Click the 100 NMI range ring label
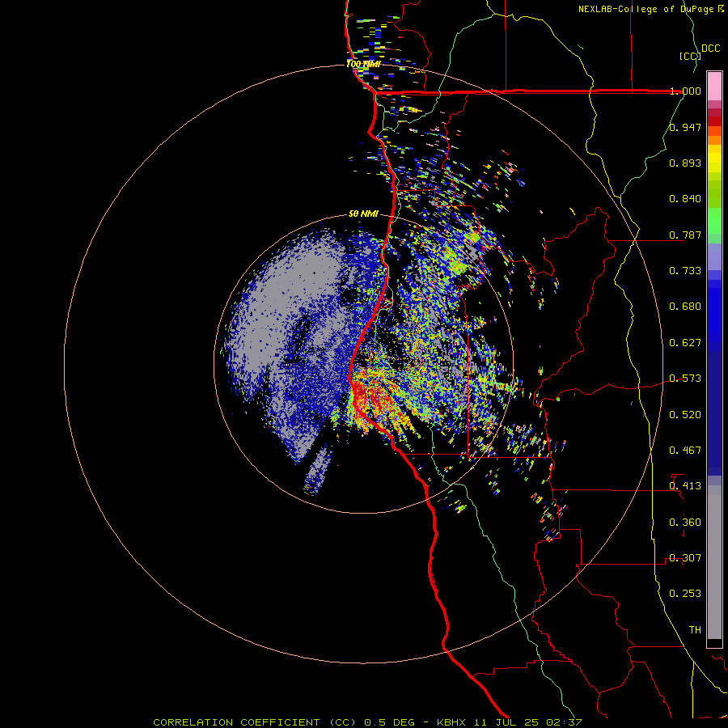 [x=363, y=64]
